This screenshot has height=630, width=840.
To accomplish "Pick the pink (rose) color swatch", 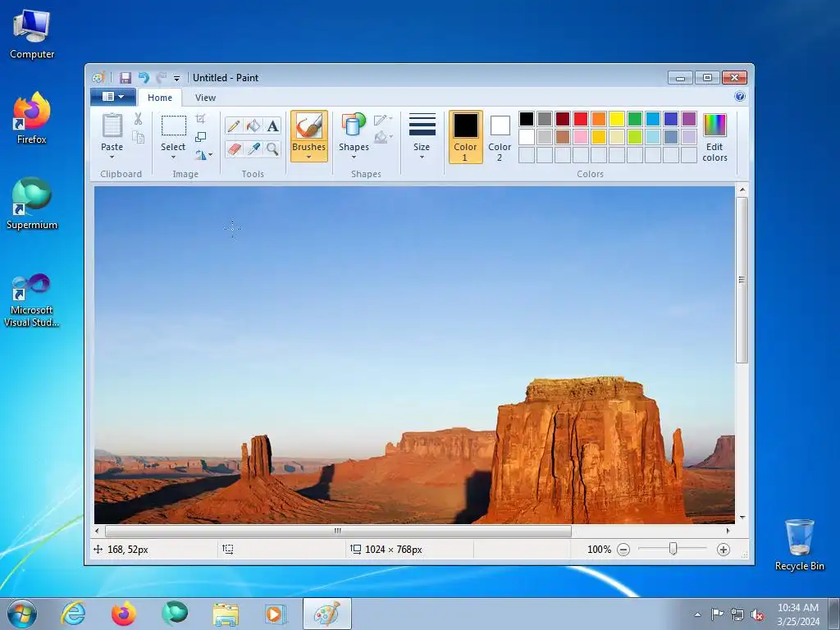I will tap(581, 137).
